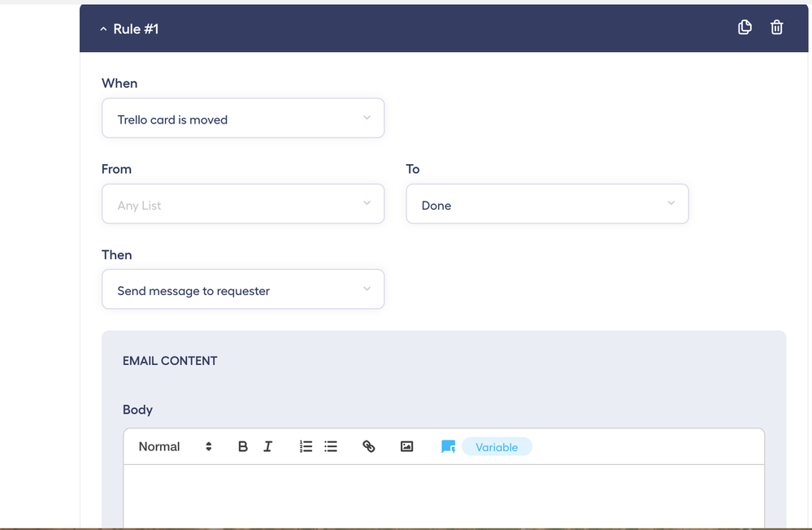This screenshot has height=530, width=812.
Task: Click the Then label
Action: click(x=117, y=255)
